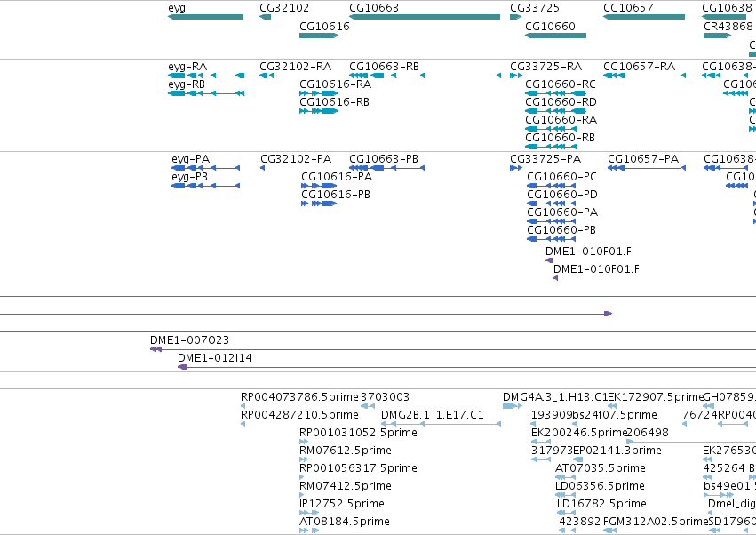Open EST RP004073786.5prime

(243, 406)
